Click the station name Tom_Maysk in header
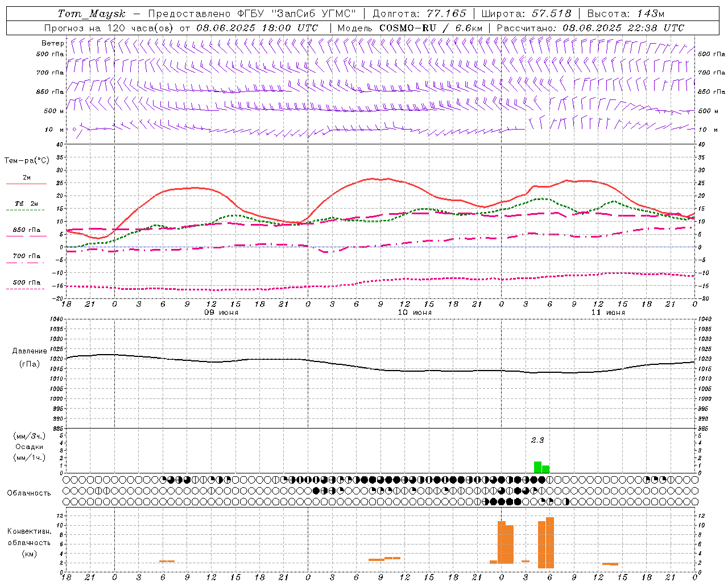 91,14
